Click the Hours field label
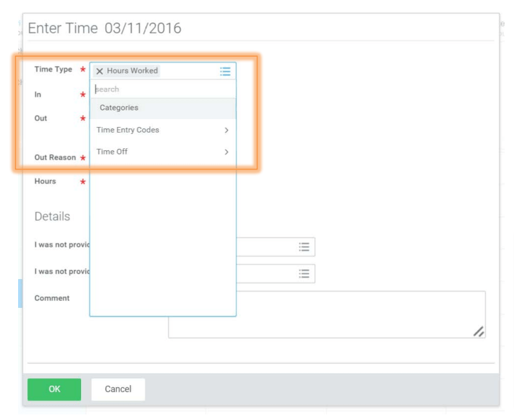This screenshot has width=514, height=420. [47, 181]
